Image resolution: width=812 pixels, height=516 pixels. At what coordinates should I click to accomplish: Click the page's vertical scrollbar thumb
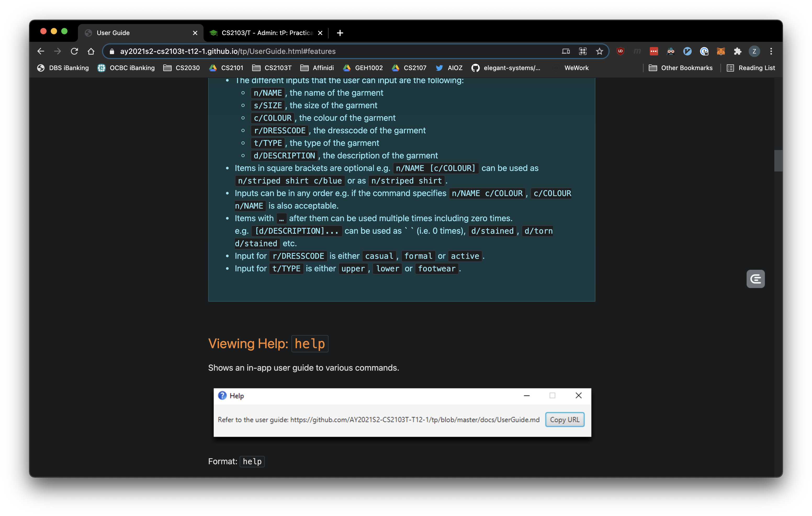pyautogui.click(x=778, y=161)
